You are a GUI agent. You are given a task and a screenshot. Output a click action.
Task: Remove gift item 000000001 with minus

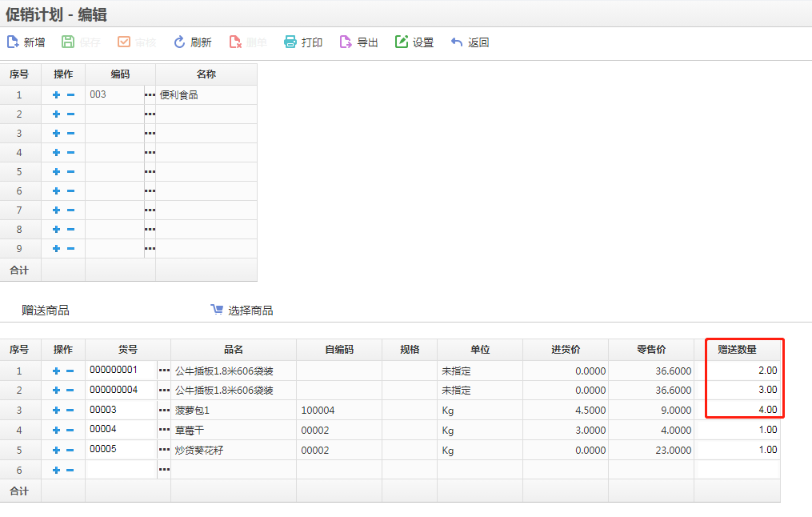[x=70, y=371]
